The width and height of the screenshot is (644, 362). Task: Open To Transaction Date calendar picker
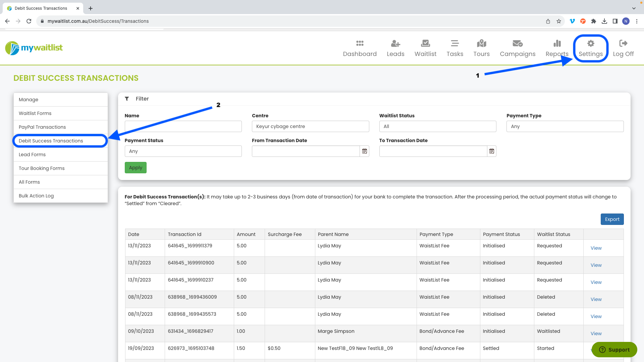pos(491,151)
